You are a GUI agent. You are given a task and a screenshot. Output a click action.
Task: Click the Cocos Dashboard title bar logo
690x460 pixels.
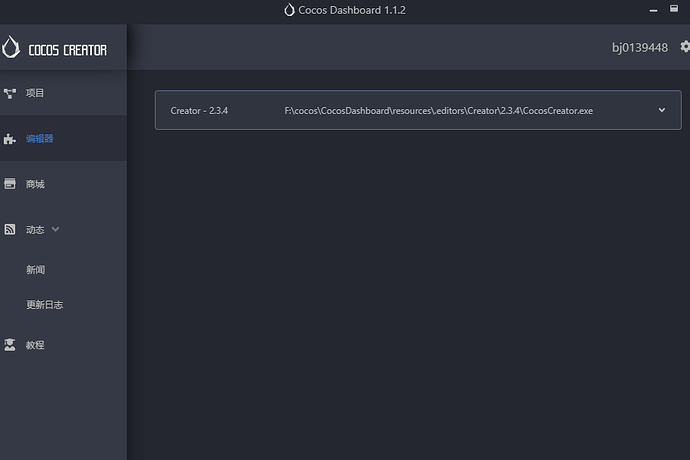click(290, 10)
